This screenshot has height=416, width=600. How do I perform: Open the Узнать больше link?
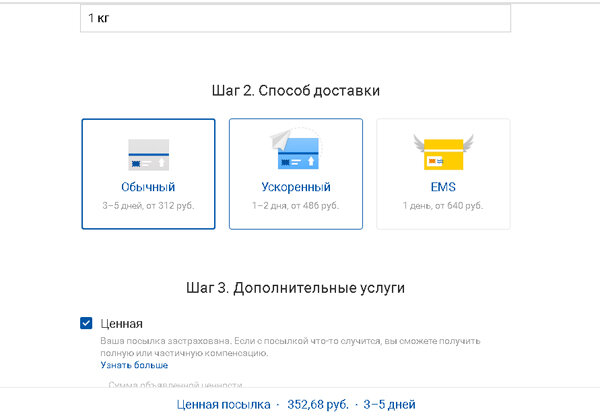pyautogui.click(x=134, y=365)
